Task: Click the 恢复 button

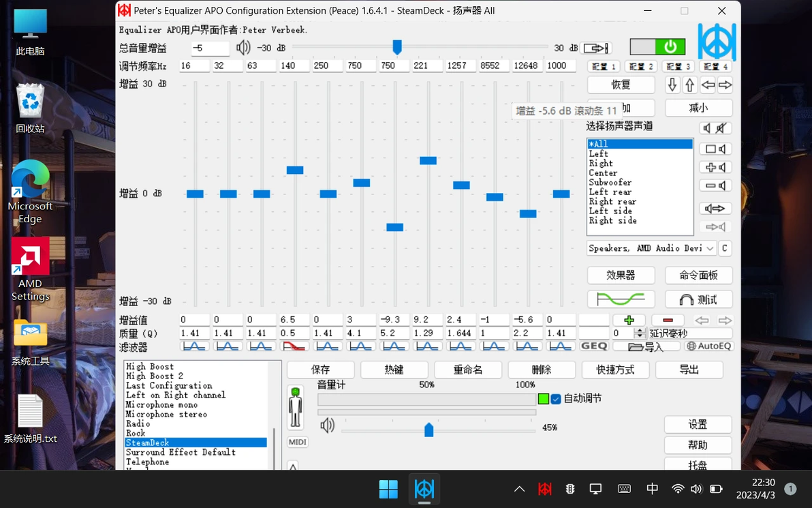Action: point(621,85)
